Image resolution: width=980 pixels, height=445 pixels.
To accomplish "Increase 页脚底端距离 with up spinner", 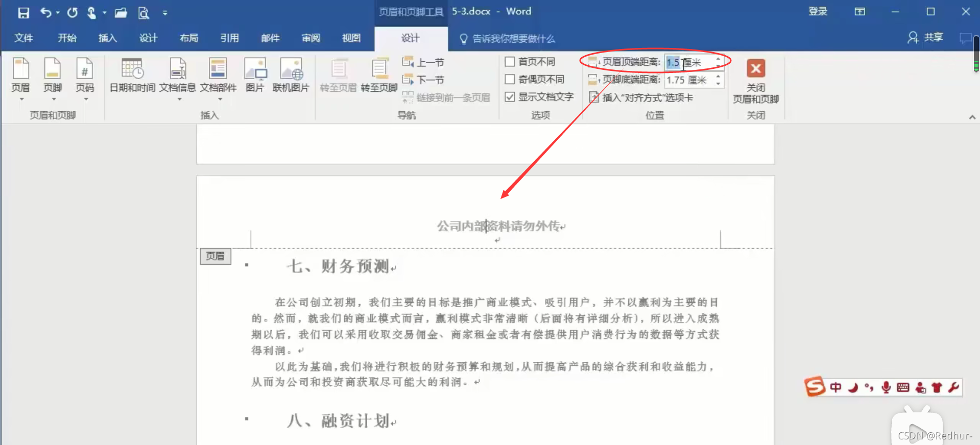I will coord(719,76).
